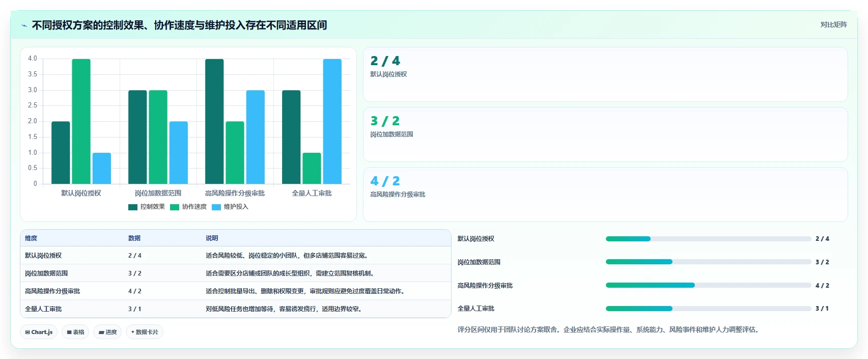Click the 协作速度 bar for 全量人工审批

[312, 169]
